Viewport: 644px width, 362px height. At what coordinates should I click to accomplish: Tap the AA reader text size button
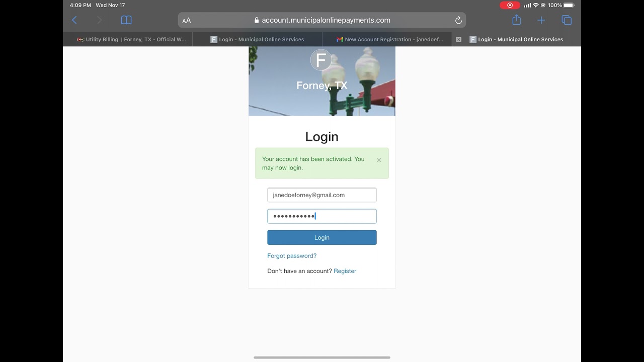tap(187, 21)
